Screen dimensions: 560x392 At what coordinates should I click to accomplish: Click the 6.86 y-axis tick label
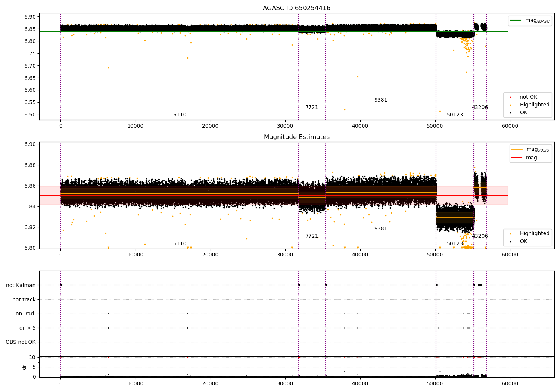(x=31, y=186)
